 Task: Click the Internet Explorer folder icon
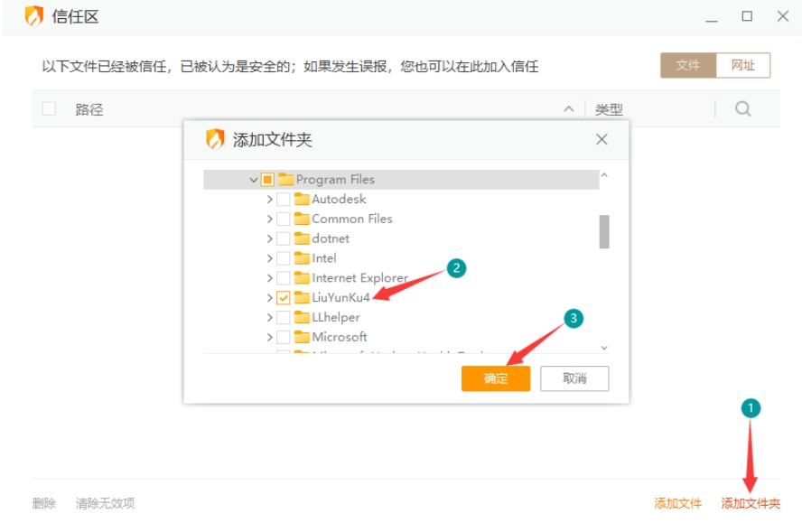(x=302, y=278)
